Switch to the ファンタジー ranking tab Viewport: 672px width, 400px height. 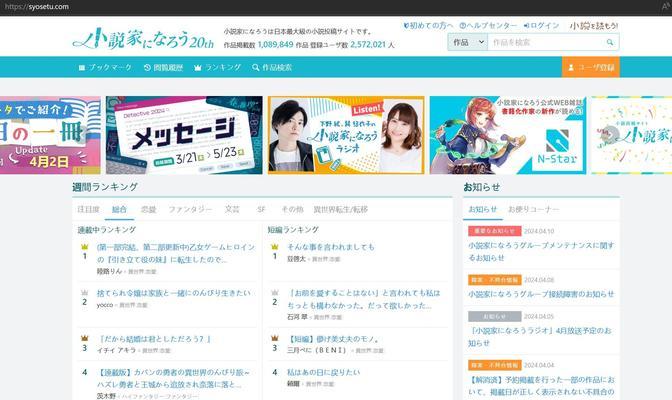point(190,209)
